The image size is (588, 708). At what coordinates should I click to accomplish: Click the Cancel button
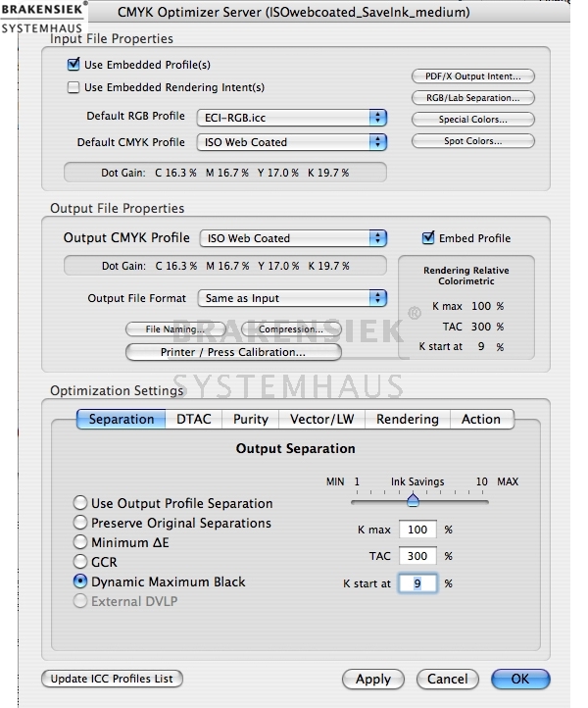[448, 680]
